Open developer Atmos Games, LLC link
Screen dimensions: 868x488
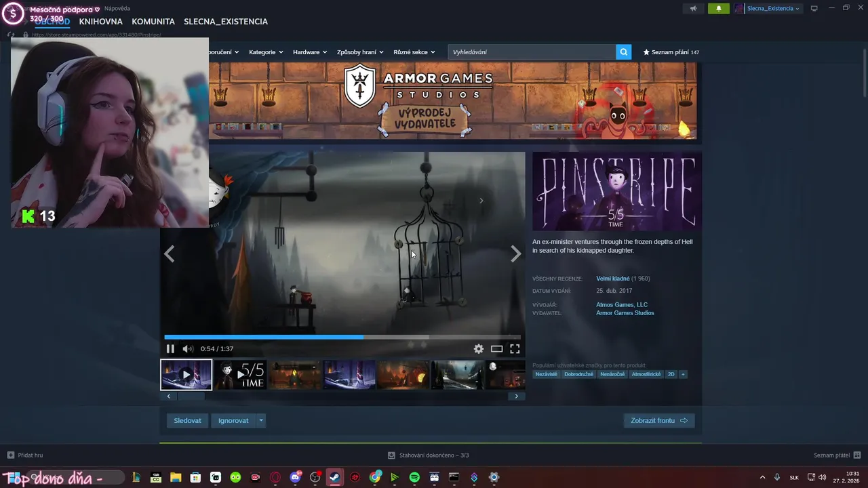pos(622,305)
